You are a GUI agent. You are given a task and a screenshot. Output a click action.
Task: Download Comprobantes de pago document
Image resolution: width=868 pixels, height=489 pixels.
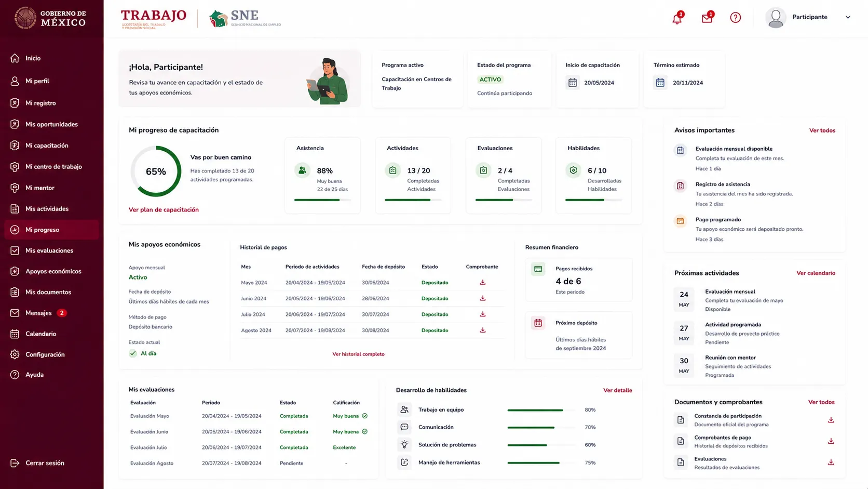click(831, 441)
